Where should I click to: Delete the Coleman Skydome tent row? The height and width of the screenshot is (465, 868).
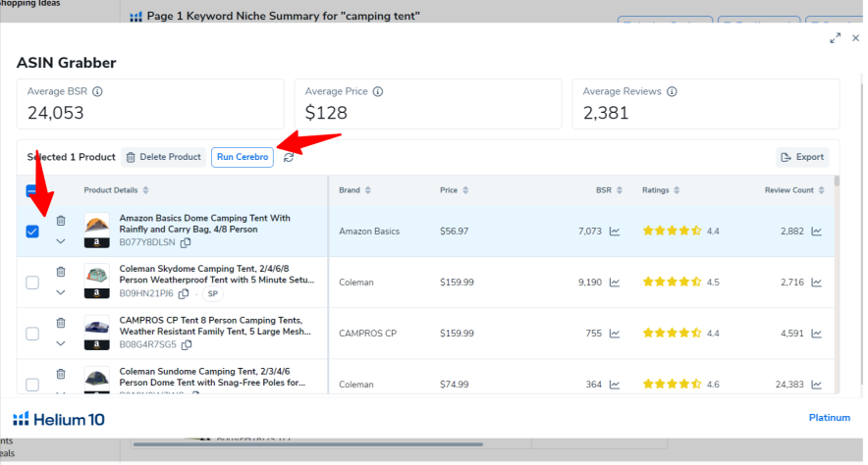tap(61, 272)
